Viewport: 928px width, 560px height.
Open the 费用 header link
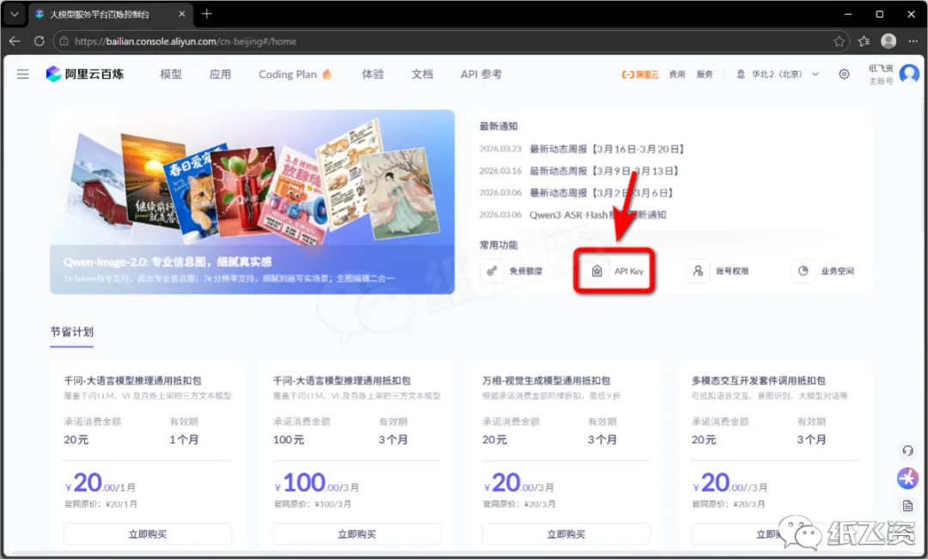(676, 75)
